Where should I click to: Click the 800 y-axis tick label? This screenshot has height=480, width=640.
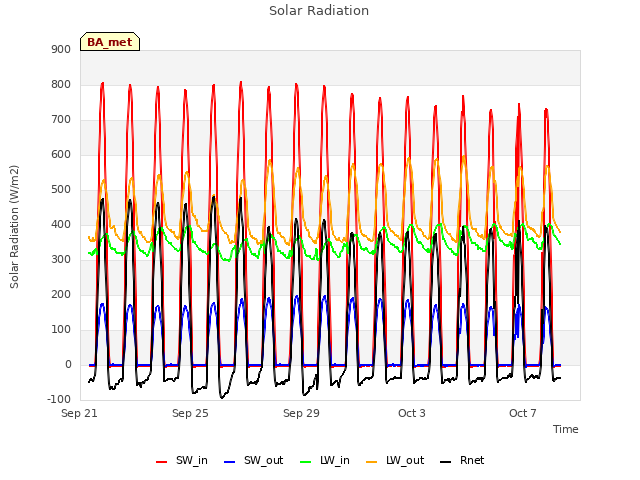61,85
